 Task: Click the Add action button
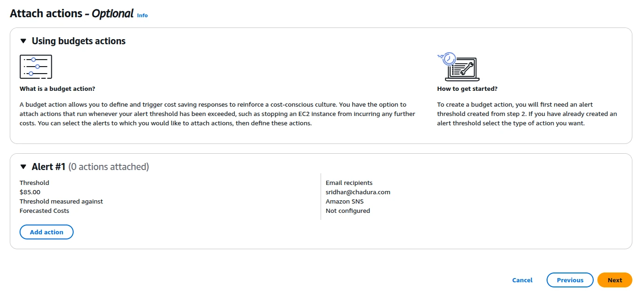point(47,232)
